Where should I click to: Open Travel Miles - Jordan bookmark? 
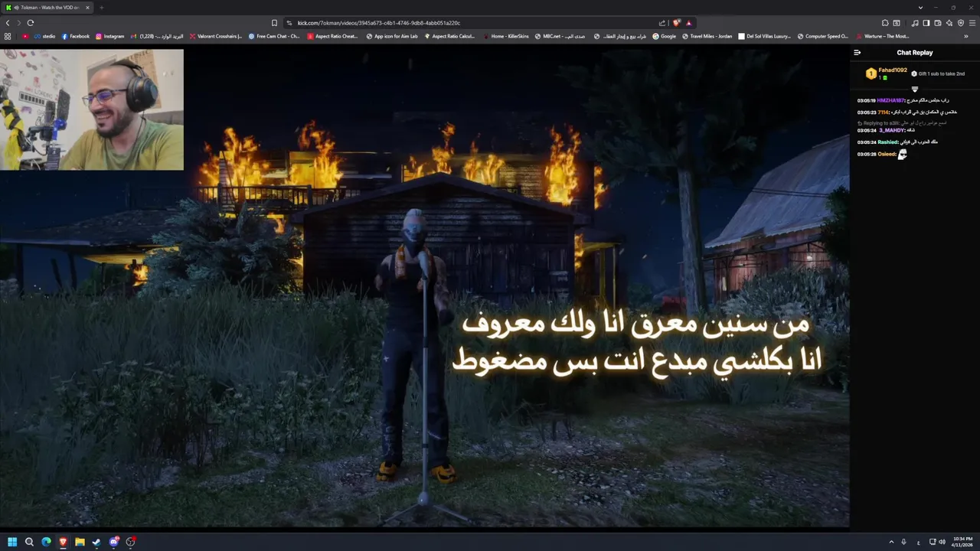coord(707,36)
